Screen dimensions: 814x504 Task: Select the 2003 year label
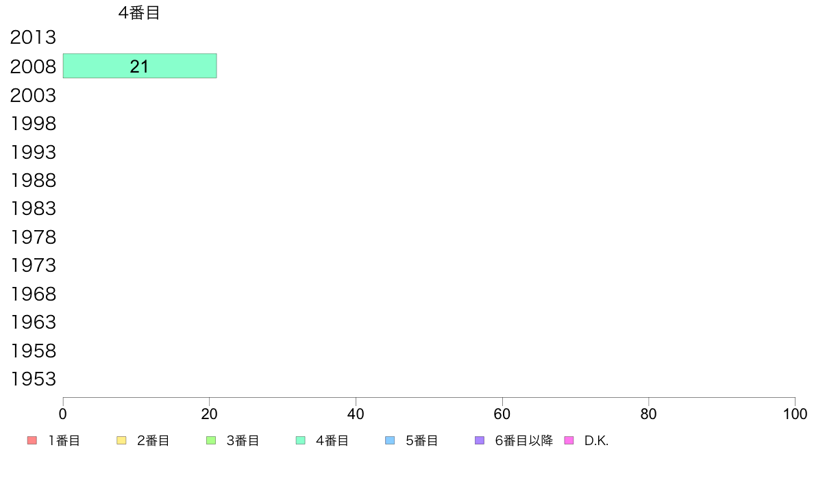coord(33,95)
